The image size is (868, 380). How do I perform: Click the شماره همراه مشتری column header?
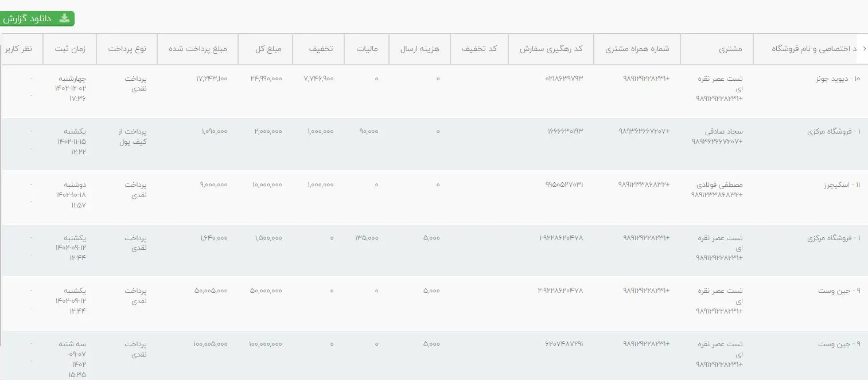pyautogui.click(x=637, y=49)
